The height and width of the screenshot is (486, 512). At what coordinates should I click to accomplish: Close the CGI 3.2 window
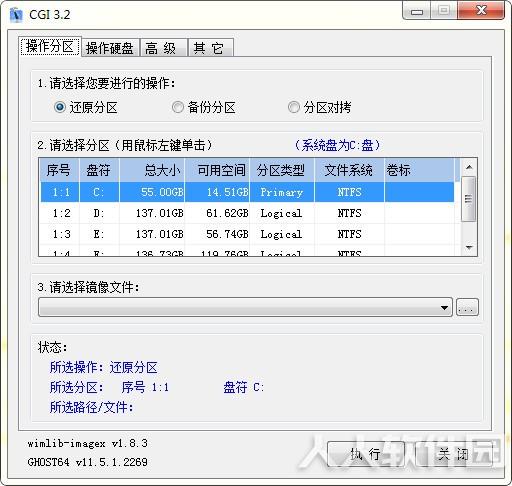pos(481,10)
